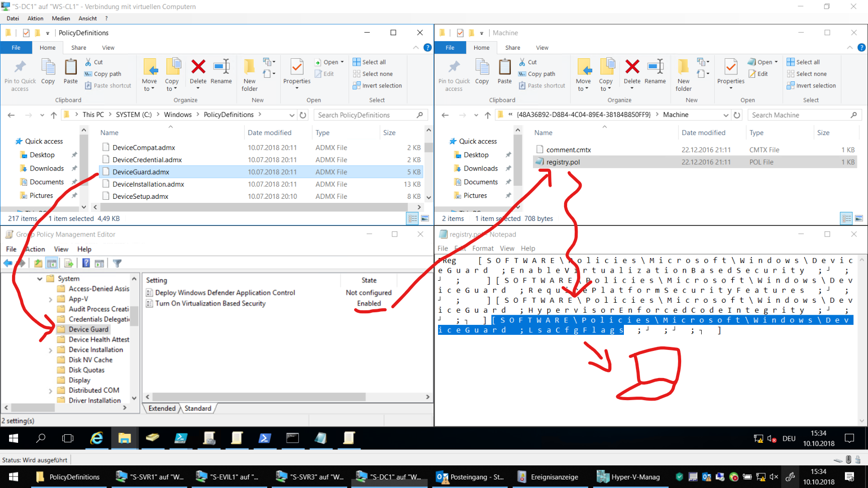This screenshot has height=488, width=868.
Task: Select comment.cmtx file in Machine window
Action: pyautogui.click(x=695, y=150)
